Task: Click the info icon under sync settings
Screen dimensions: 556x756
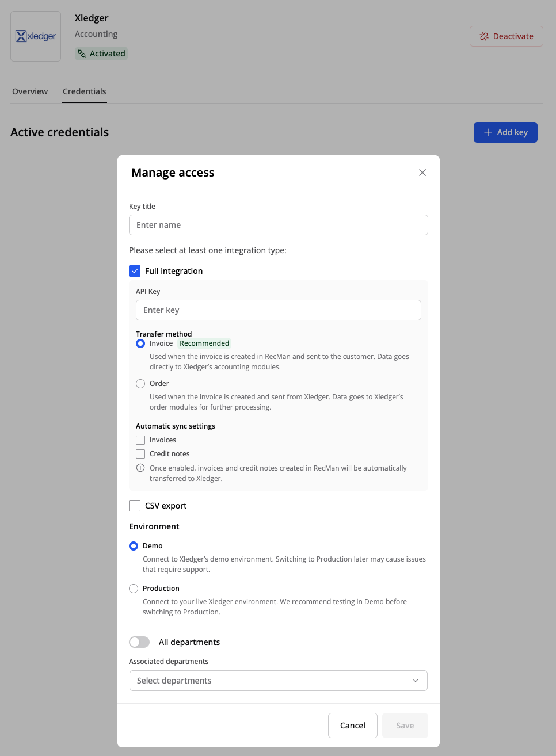Action: point(140,468)
